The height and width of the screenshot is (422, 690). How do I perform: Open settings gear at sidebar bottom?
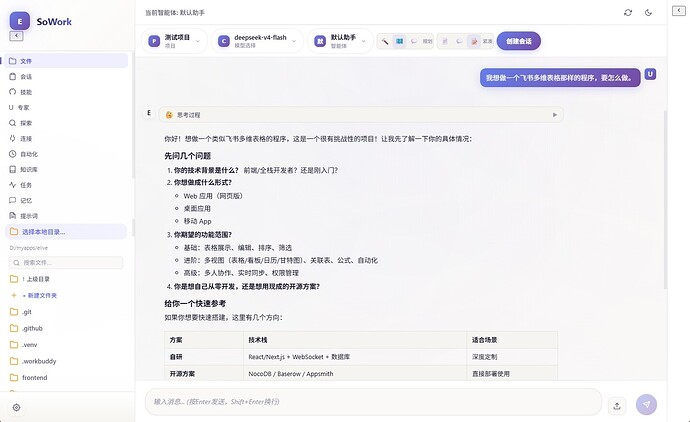tap(16, 407)
